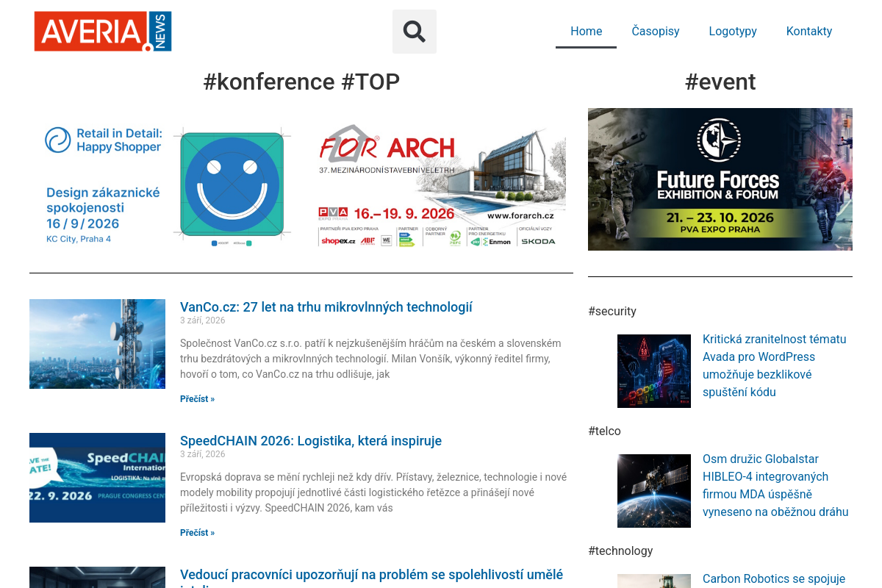
Task: Open the search magnifier icon
Action: pyautogui.click(x=415, y=32)
